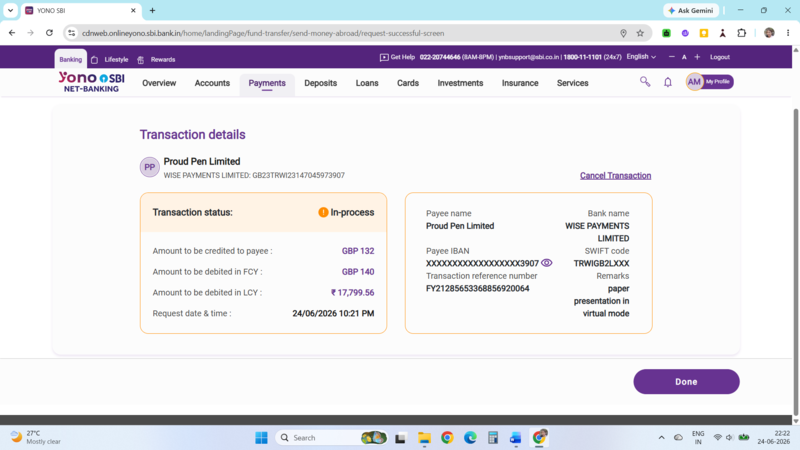Click transaction reference number FY21285653368856920064
Image resolution: width=800 pixels, height=450 pixels.
(x=478, y=288)
